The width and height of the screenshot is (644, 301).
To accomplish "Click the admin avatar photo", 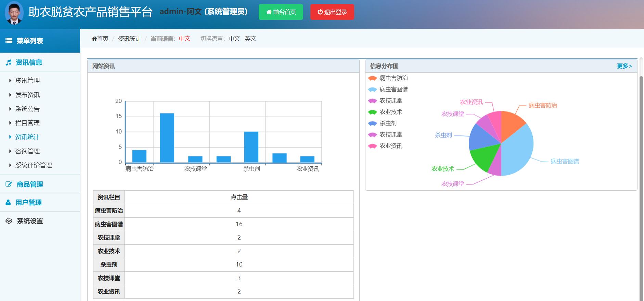I will (14, 13).
